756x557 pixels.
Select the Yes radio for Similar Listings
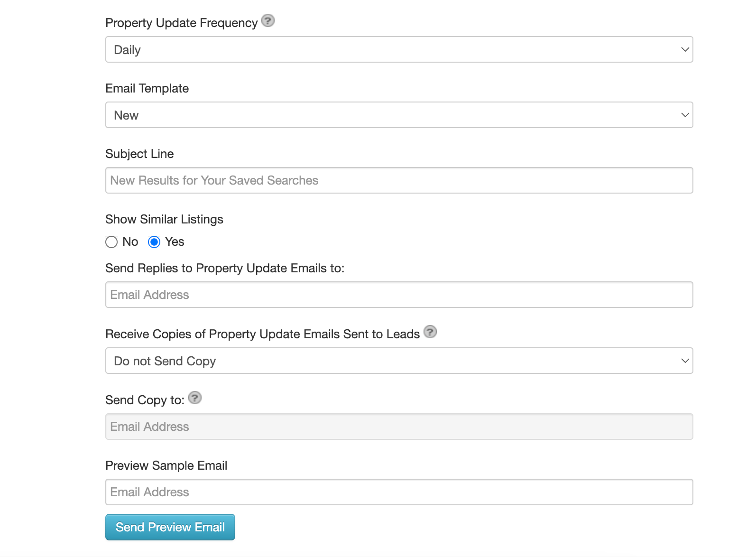154,242
